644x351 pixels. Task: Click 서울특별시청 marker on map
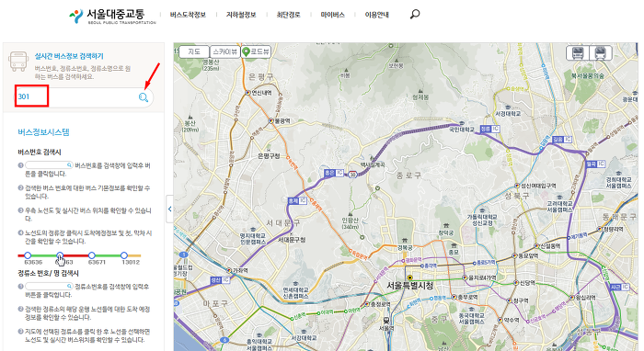(x=410, y=278)
